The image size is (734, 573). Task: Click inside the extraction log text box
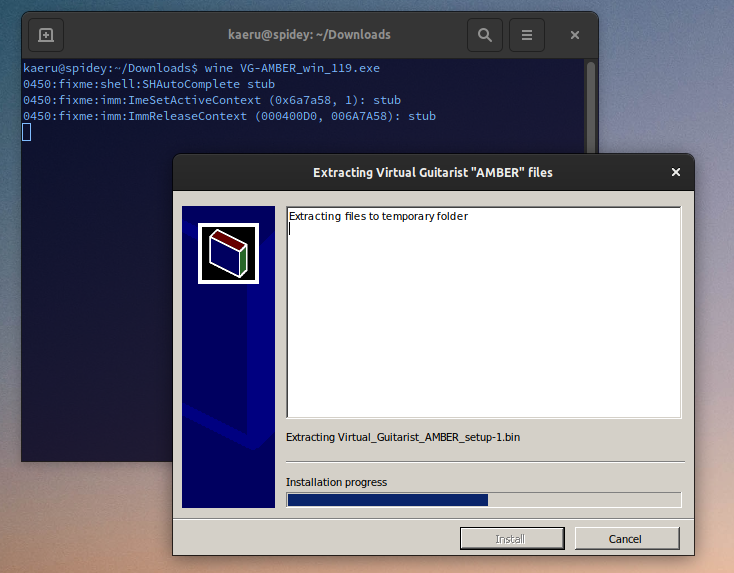484,312
